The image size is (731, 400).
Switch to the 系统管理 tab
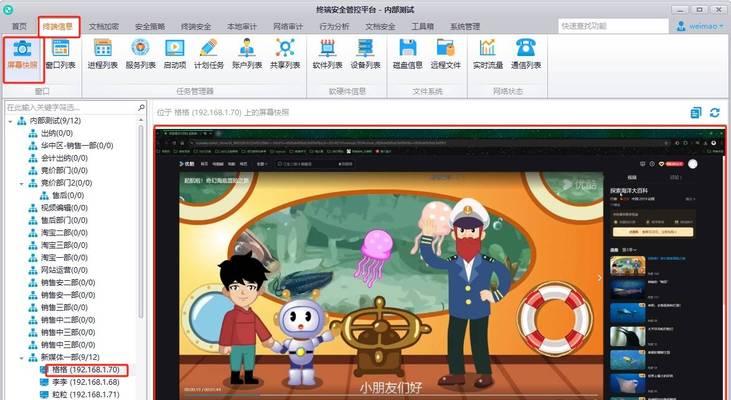(x=465, y=27)
